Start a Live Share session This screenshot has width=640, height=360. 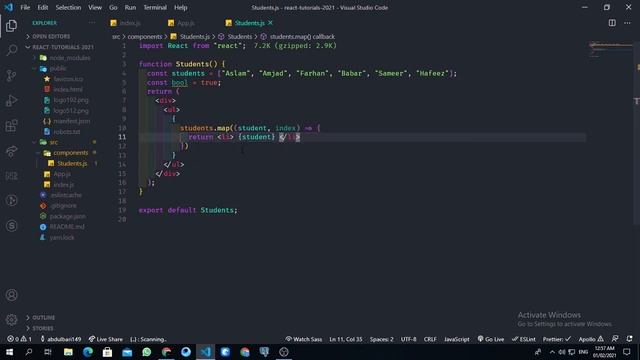click(106, 339)
